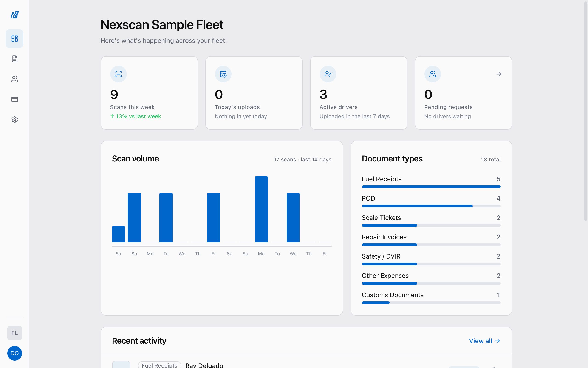Click the calendar icon on Today's uploads card

tap(223, 74)
